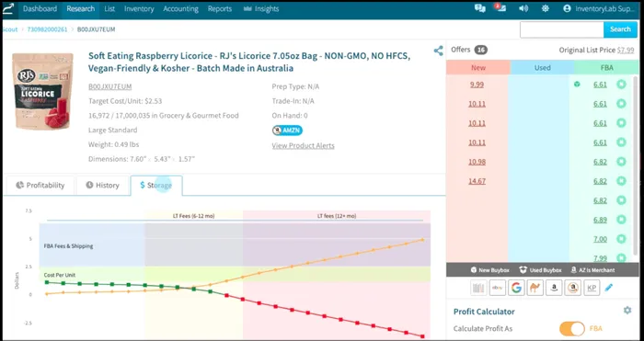
Task: Open the Profit Calculator gear settings
Action: click(x=627, y=311)
